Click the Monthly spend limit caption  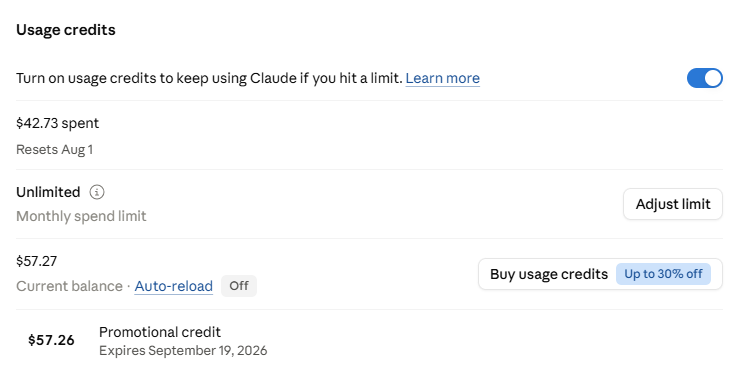81,216
